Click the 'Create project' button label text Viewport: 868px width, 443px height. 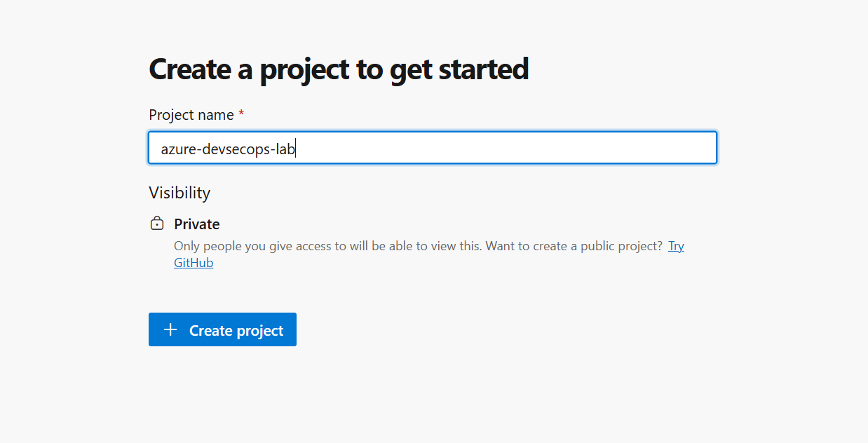(236, 331)
